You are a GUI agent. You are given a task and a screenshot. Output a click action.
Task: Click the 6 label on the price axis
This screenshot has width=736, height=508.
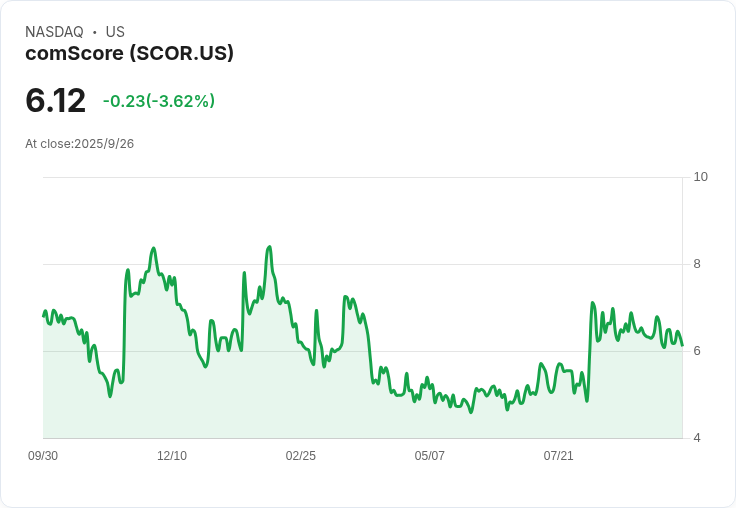point(697,351)
